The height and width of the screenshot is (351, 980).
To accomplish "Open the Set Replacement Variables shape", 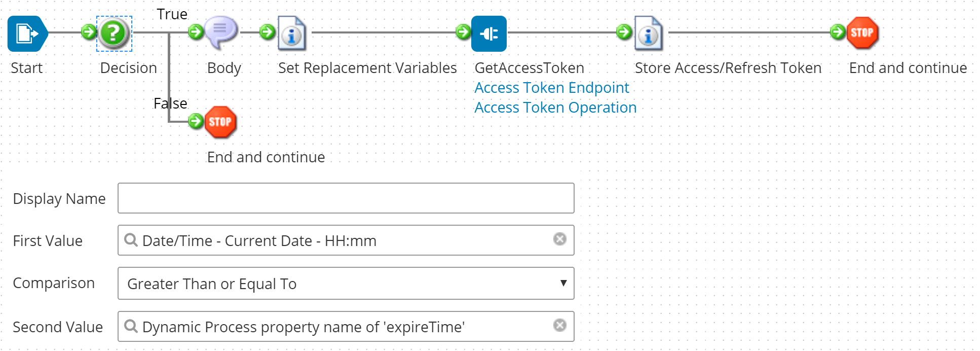I will pos(292,33).
